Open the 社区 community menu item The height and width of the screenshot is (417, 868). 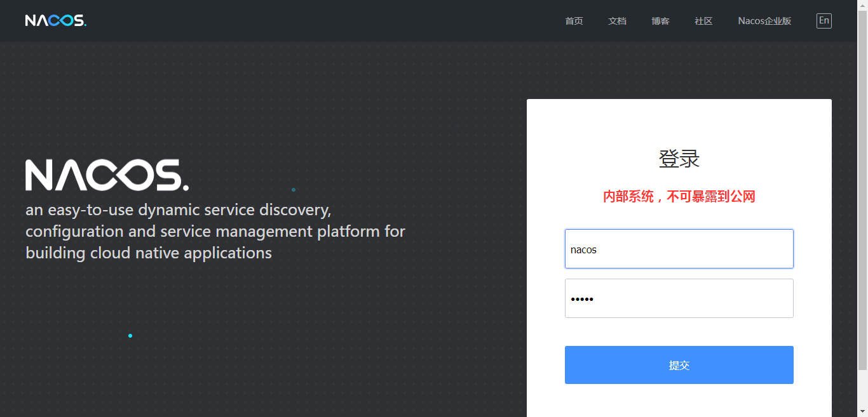[703, 21]
